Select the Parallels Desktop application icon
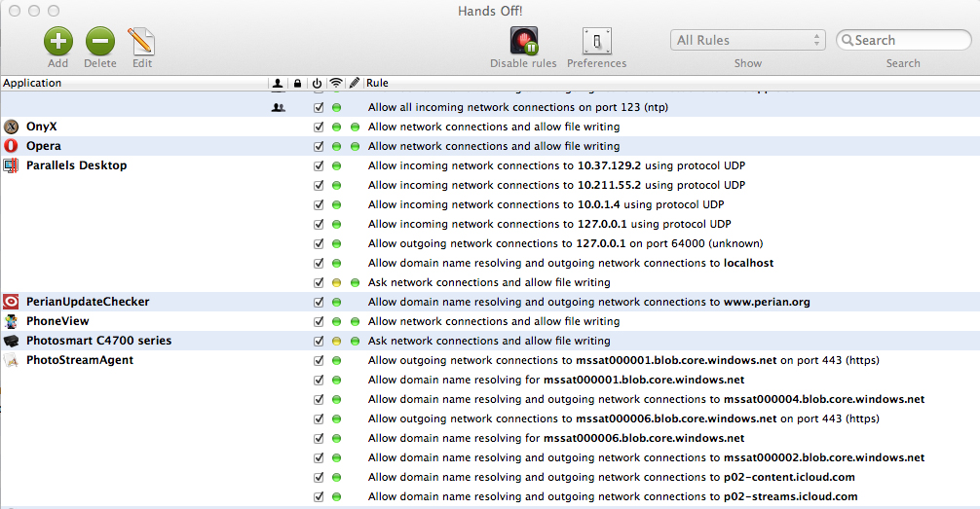Image resolution: width=980 pixels, height=509 pixels. [x=12, y=165]
